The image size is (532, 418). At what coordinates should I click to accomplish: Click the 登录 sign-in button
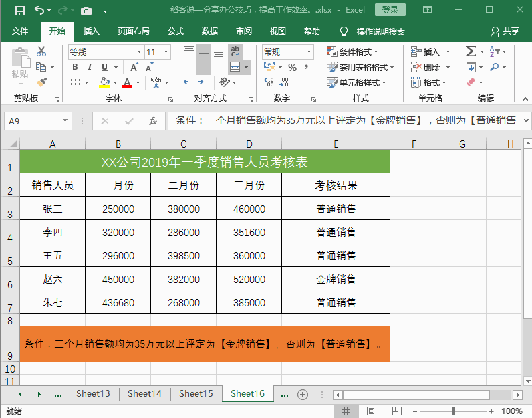point(390,10)
